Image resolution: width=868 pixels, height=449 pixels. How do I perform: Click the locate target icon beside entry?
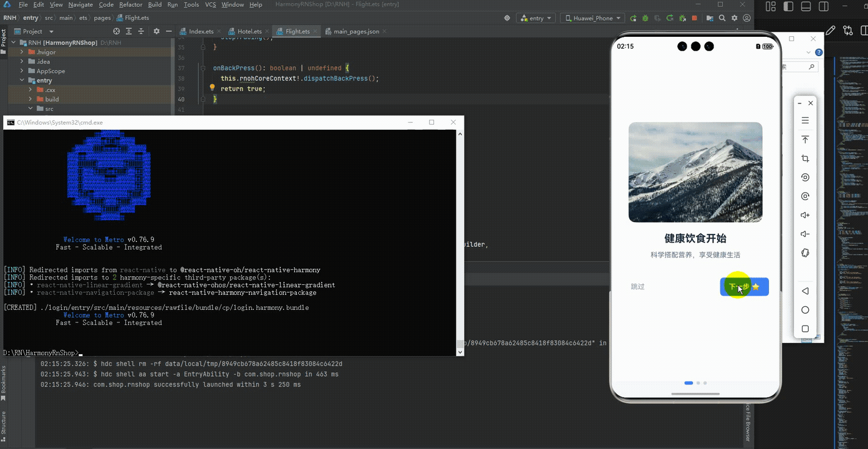507,18
